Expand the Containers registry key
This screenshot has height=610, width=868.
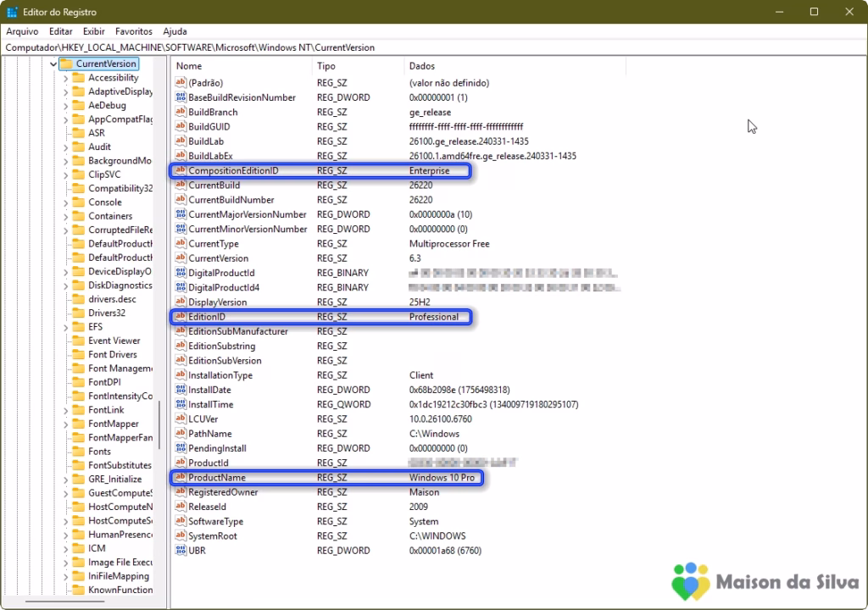point(66,216)
